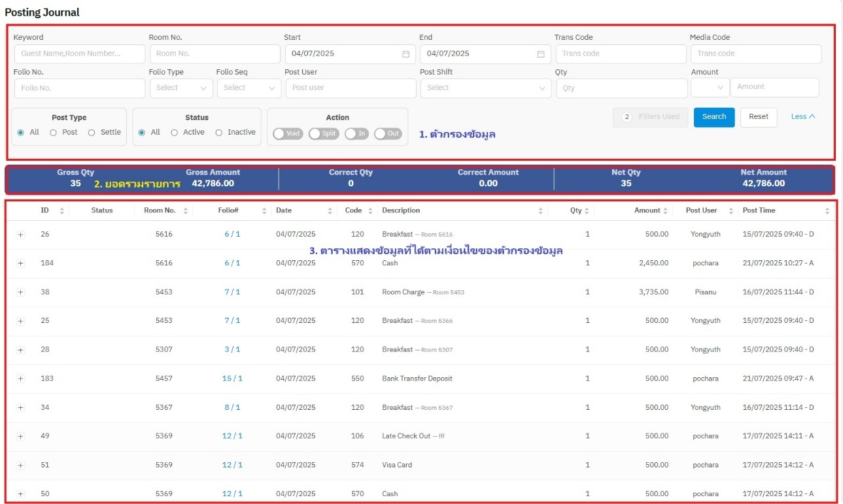Toggle the Void action switch
Screen dimensions: 843x504
click(288, 133)
